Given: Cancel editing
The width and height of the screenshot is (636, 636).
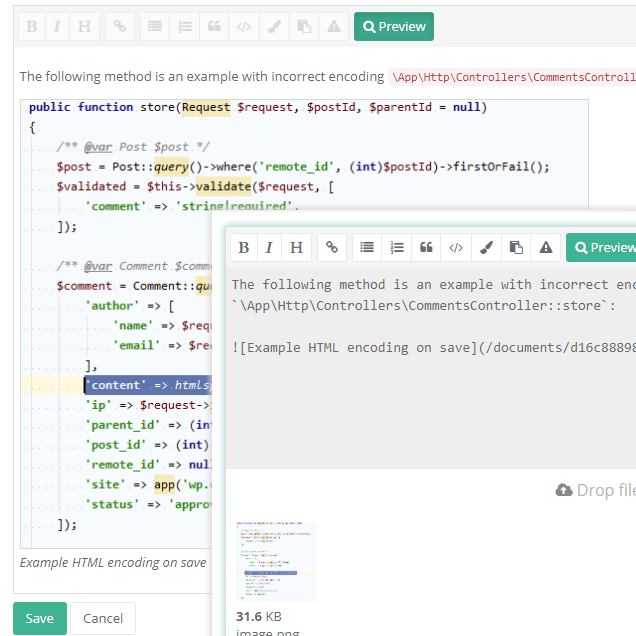Looking at the screenshot, I should point(103,619).
